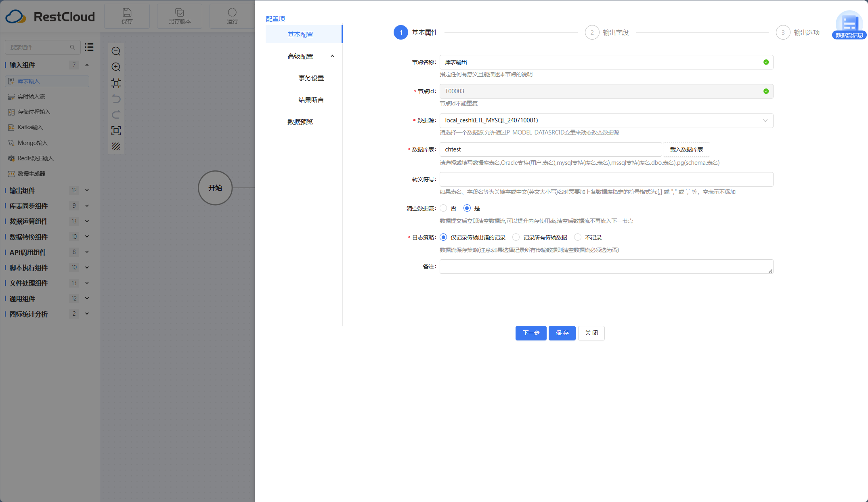This screenshot has width=868, height=502.
Task: Select 记录所有传输数据 log strategy
Action: click(x=516, y=237)
